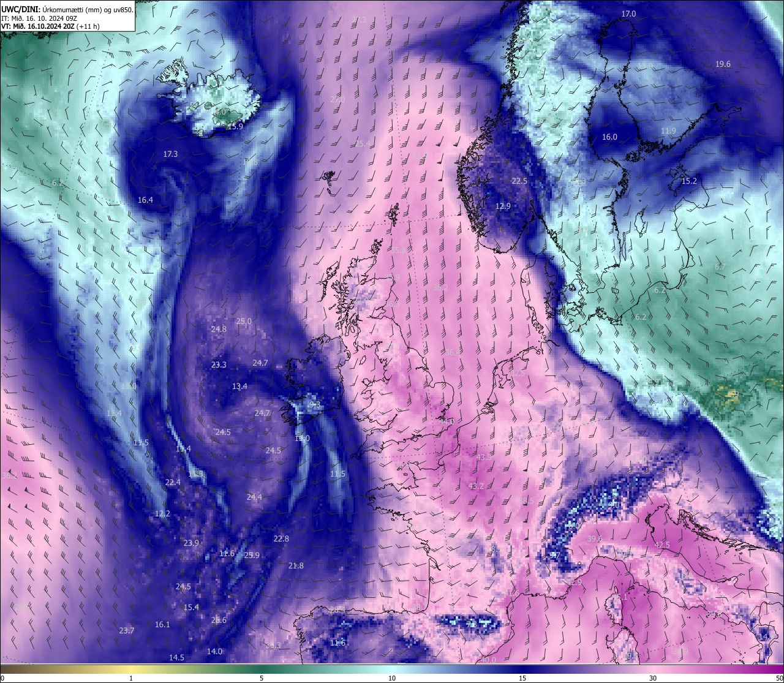Click the legend tick label 5
The height and width of the screenshot is (683, 784).
pyautogui.click(x=262, y=678)
